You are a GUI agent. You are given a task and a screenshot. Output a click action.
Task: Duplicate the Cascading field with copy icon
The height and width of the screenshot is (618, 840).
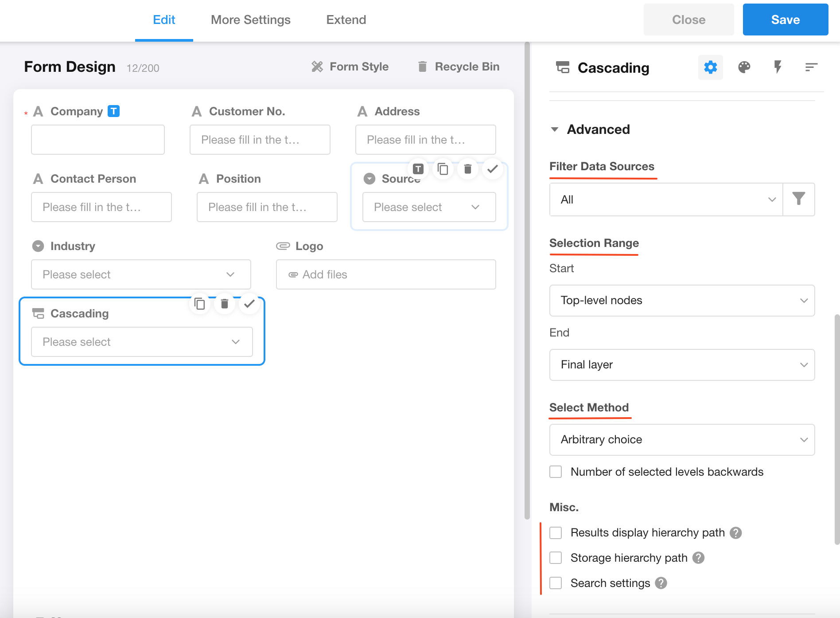coord(200,304)
